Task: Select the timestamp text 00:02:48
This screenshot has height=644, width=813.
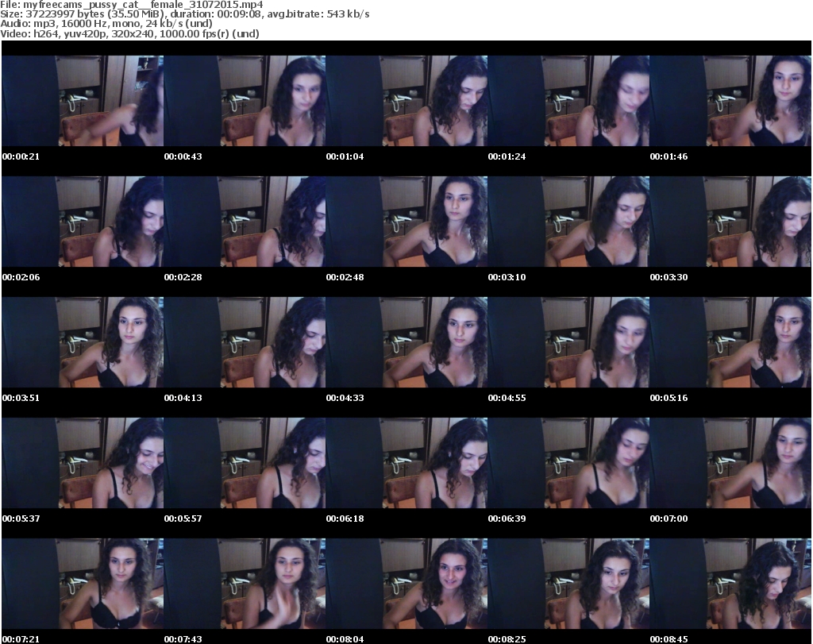Action: pos(345,277)
